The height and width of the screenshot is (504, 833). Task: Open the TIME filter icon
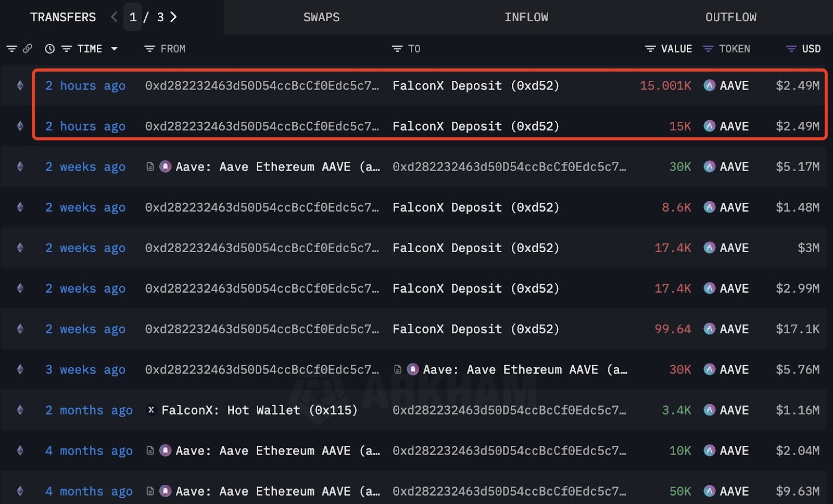tap(67, 49)
